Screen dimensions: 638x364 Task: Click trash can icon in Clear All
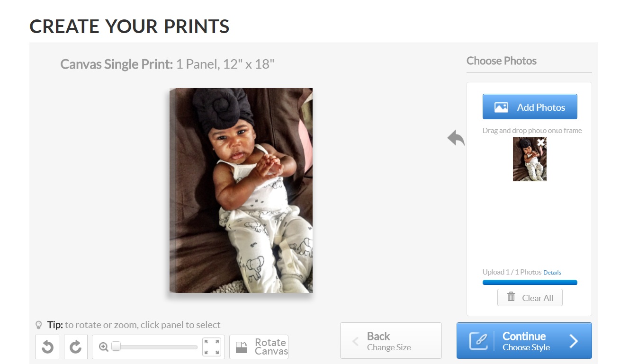[511, 297]
